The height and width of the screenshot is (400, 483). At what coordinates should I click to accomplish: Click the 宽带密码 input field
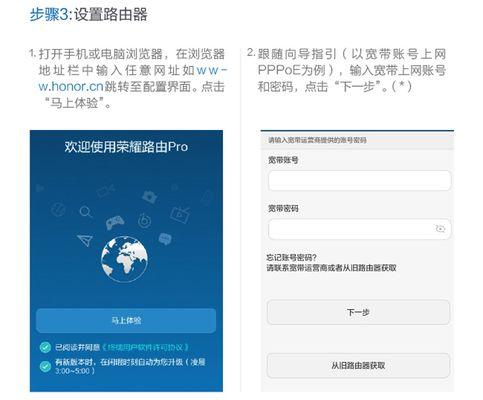click(359, 229)
